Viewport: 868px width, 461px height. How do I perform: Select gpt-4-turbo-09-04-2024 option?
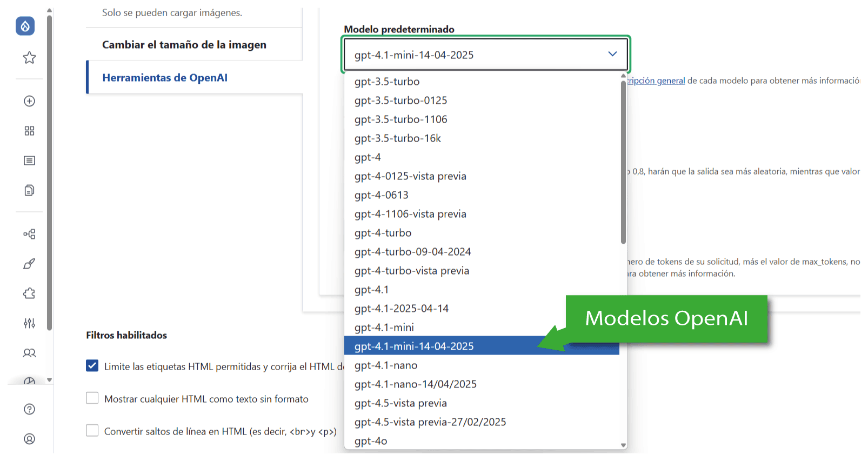(482, 252)
